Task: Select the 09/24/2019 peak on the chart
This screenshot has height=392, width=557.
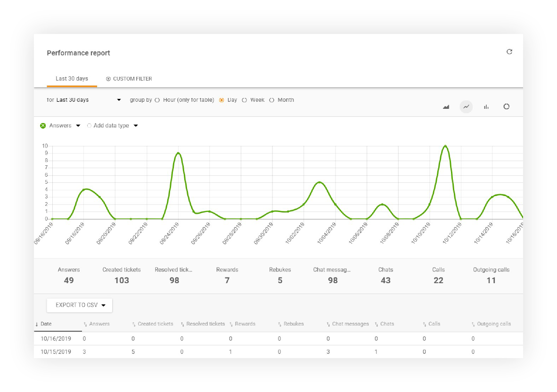Action: coord(178,153)
